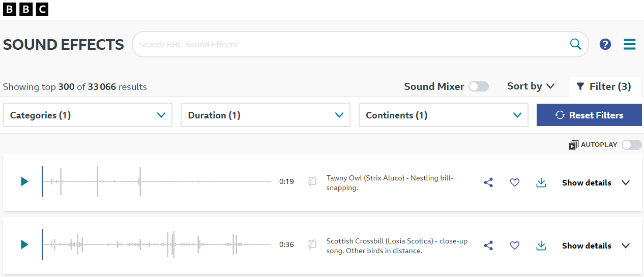Download the Scottish Crossbill sound
This screenshot has height=277, width=644.
click(x=541, y=245)
